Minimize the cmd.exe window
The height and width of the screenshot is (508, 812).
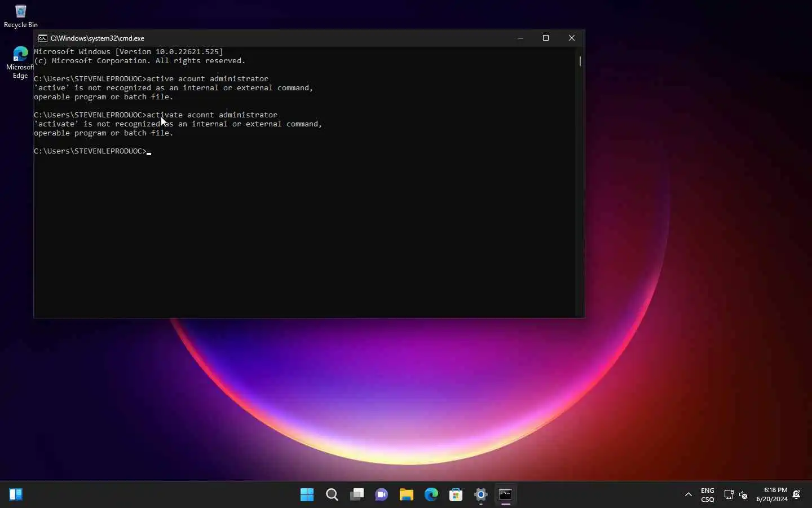click(x=520, y=38)
